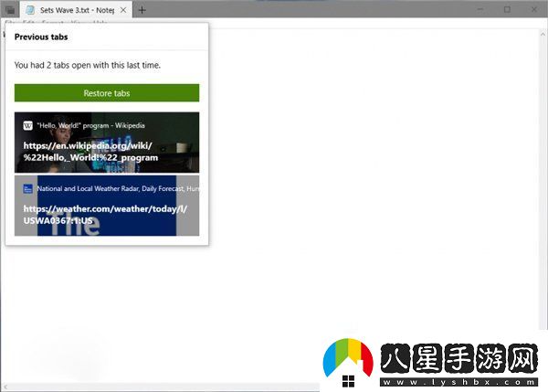The width and height of the screenshot is (548, 392).
Task: Open the Help menu
Action: point(100,23)
